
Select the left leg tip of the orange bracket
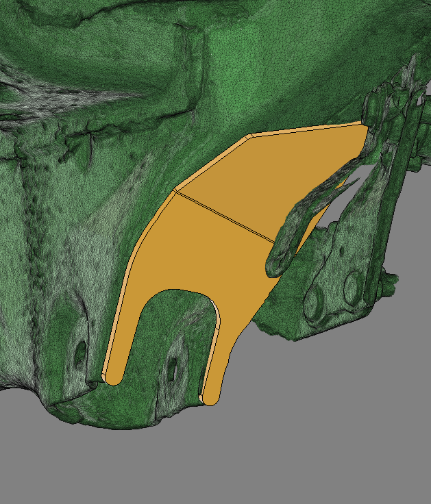pos(113,379)
